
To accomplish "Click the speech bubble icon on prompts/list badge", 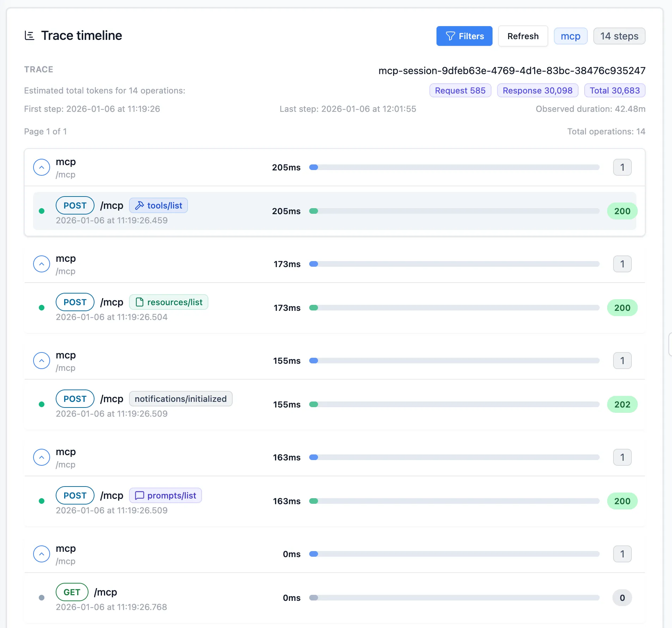I will (x=139, y=495).
